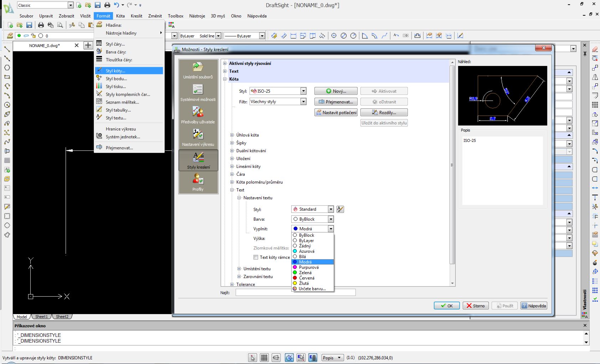
Task: Select Styl bodu... from Formát menu
Action: pos(129,79)
